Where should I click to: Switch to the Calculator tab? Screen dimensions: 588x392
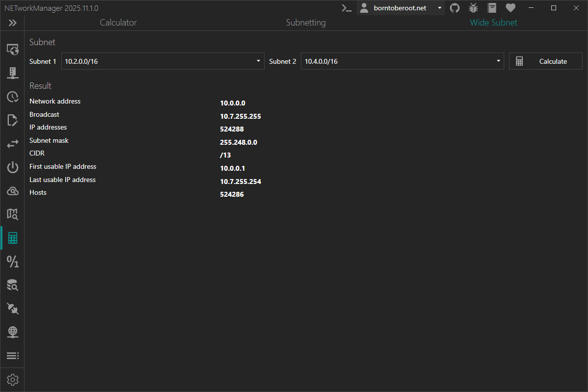point(118,23)
